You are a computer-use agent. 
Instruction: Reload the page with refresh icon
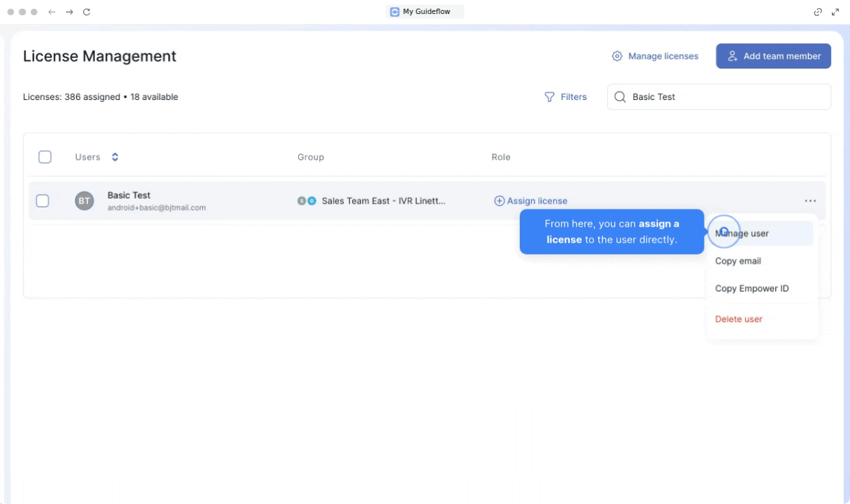pos(87,12)
